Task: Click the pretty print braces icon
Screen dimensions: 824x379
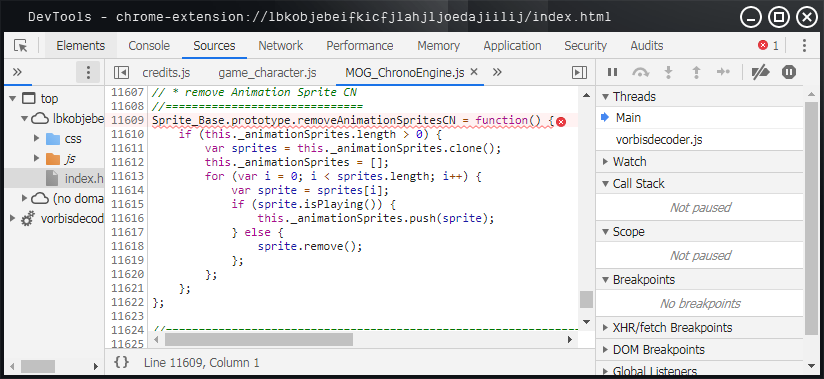Action: [122, 362]
